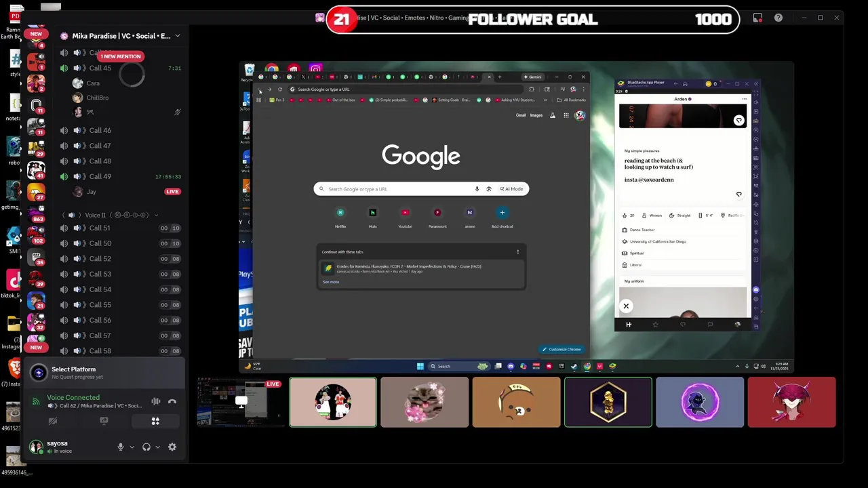This screenshot has width=868, height=488.
Task: Open the server icon with badge 35
Action: [36, 258]
